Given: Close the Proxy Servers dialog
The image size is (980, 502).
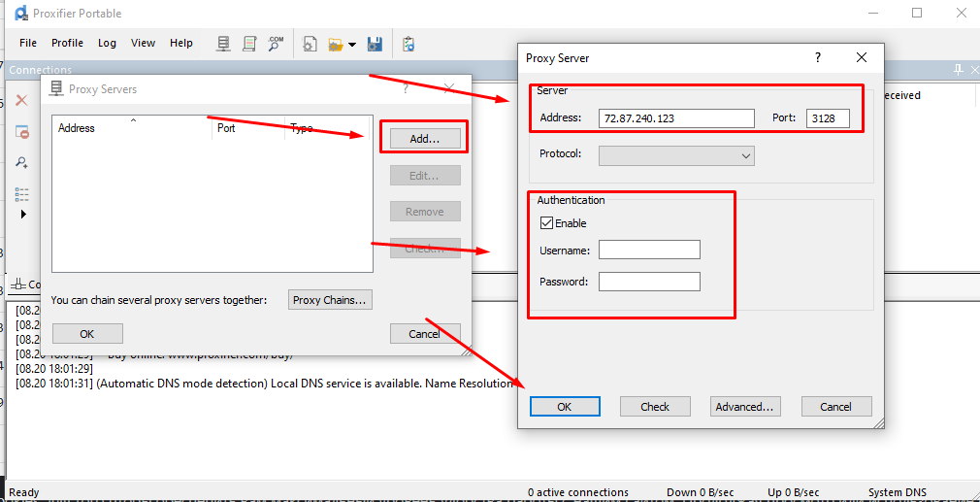Looking at the screenshot, I should point(448,88).
